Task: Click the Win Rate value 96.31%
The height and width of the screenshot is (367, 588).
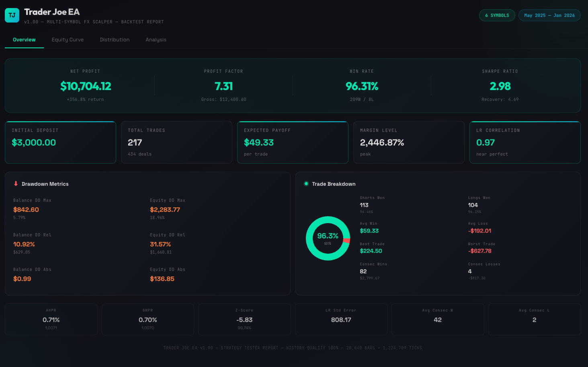Action: coord(362,86)
